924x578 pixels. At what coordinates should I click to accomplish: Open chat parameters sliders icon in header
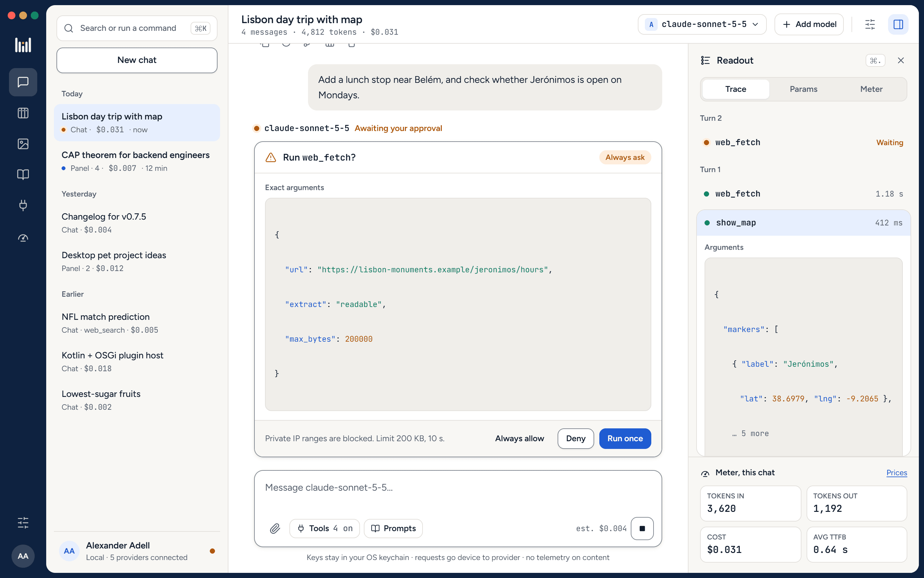(x=870, y=24)
